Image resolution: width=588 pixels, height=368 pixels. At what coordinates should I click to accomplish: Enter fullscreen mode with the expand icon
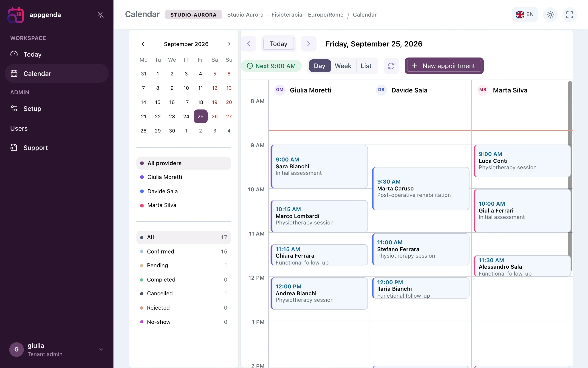[569, 14]
